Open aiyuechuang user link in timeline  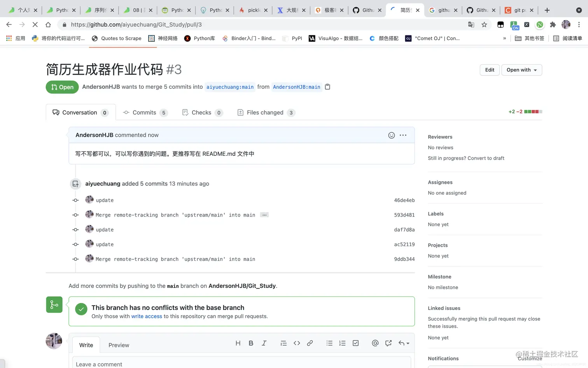(103, 184)
